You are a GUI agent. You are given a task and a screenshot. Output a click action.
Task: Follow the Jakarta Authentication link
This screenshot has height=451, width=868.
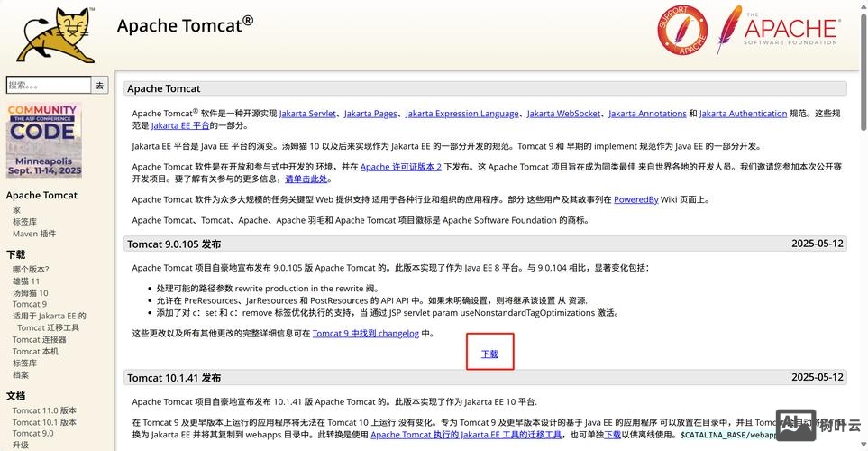point(743,114)
